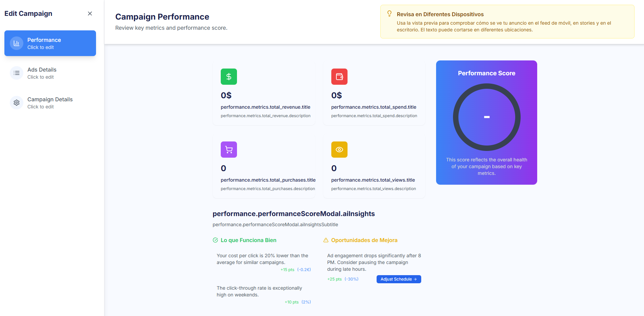Click the red wallet spend icon
This screenshot has height=316, width=644.
click(x=339, y=77)
